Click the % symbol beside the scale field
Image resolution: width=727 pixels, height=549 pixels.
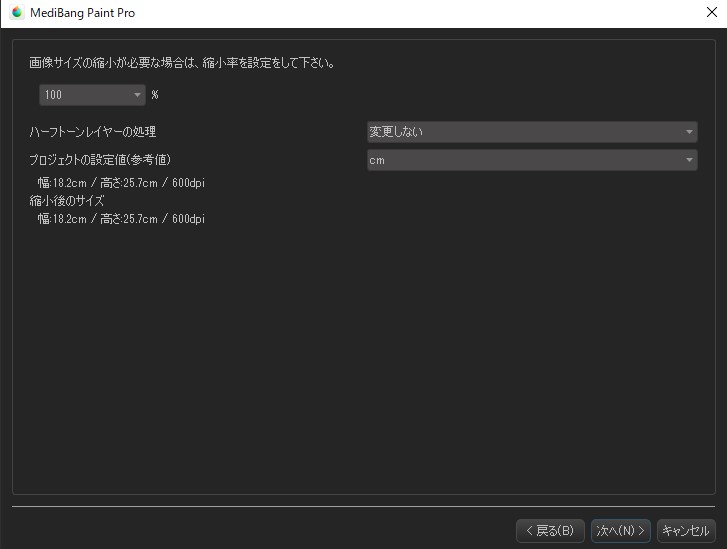pyautogui.click(x=155, y=95)
